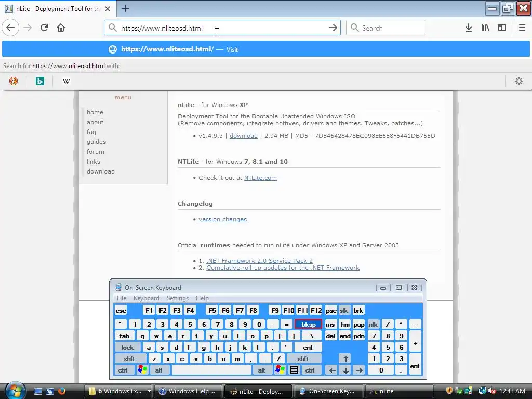Open the about page in site menu
Image resolution: width=532 pixels, height=399 pixels.
95,122
